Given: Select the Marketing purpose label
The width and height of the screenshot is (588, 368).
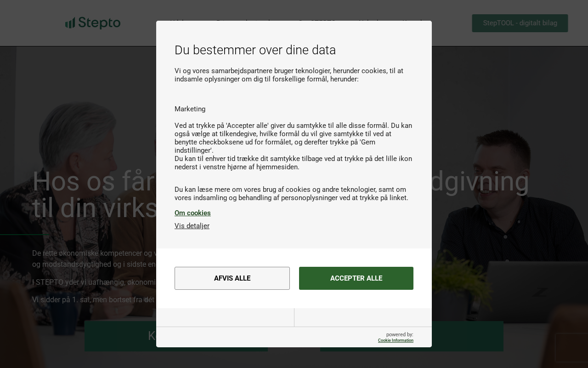Looking at the screenshot, I should pos(190,109).
